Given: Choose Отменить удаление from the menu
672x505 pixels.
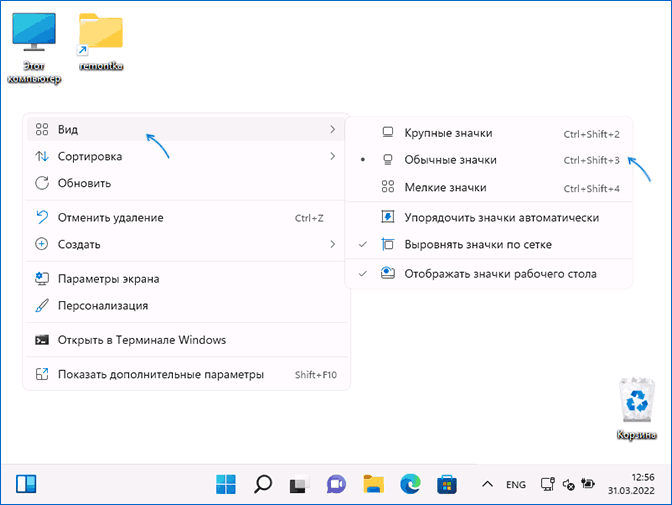Looking at the screenshot, I should coord(186,218).
